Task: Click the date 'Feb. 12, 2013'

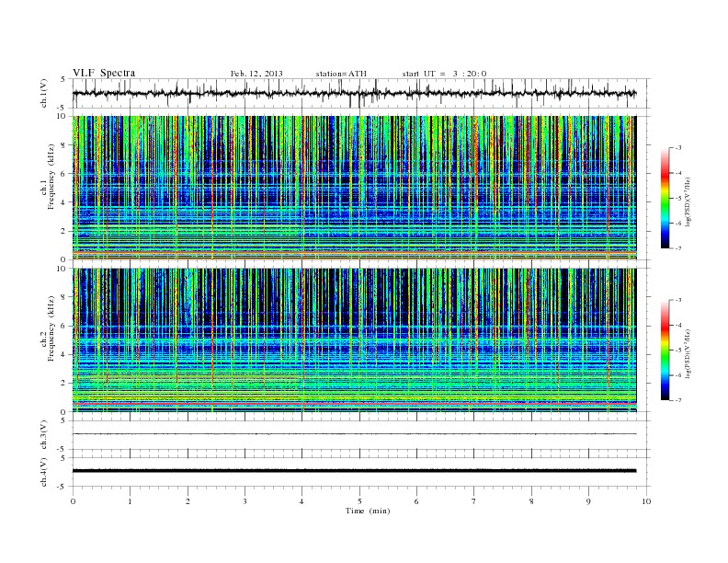Action: click(256, 74)
